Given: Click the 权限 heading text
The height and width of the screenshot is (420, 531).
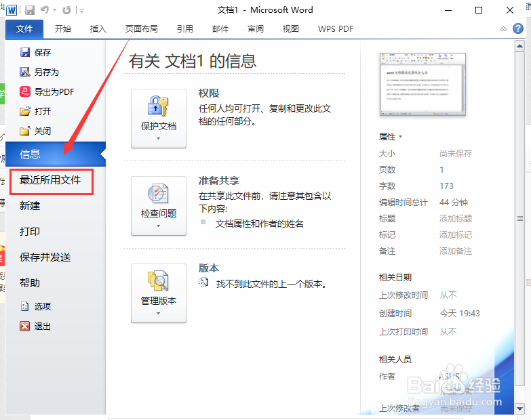Looking at the screenshot, I should coord(209,93).
